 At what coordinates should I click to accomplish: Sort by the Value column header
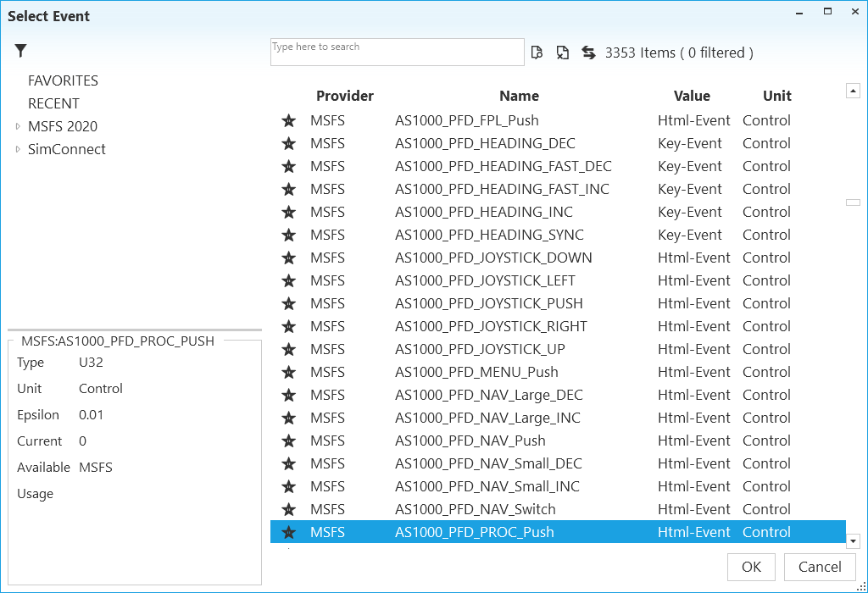(x=692, y=96)
